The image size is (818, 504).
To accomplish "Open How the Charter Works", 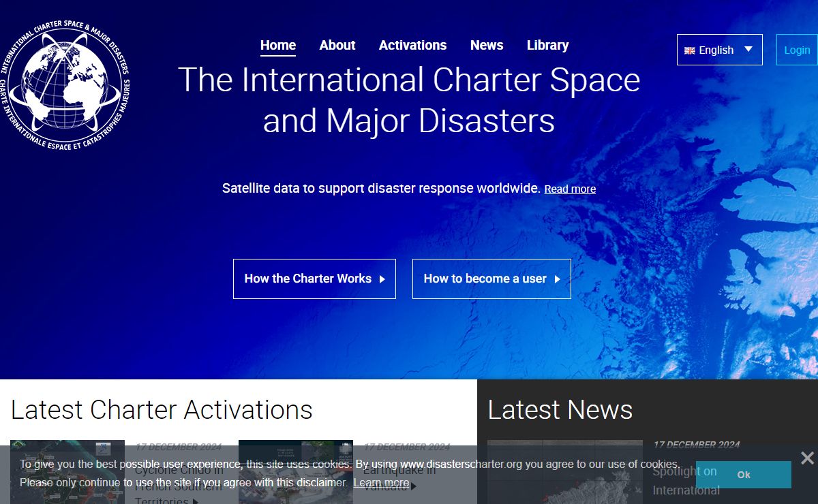I will [314, 279].
